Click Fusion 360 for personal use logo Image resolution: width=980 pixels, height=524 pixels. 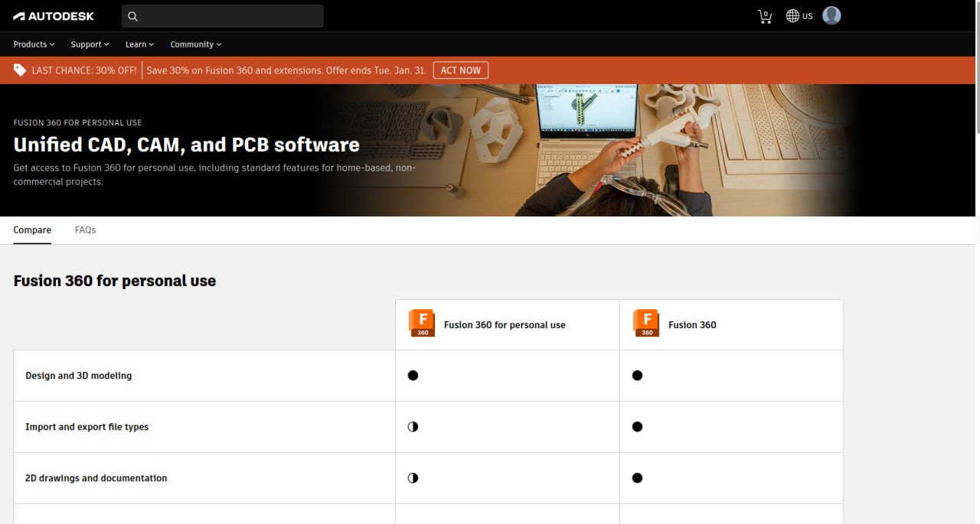click(421, 324)
